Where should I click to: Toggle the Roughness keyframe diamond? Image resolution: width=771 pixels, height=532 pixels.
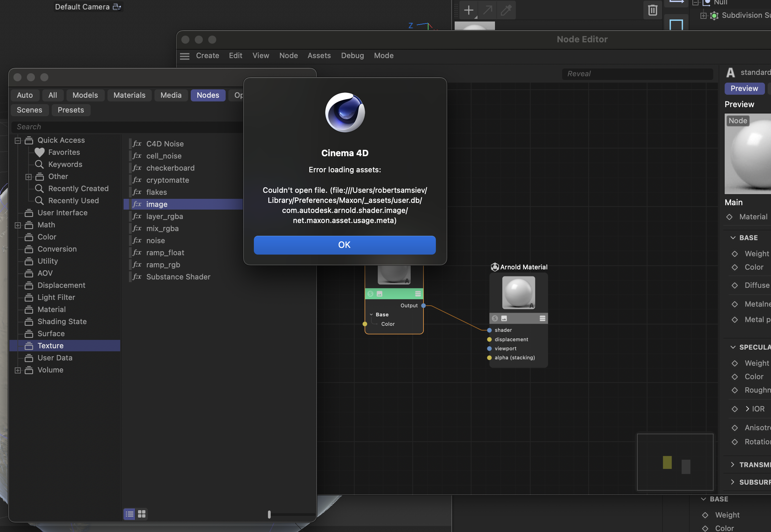point(735,390)
